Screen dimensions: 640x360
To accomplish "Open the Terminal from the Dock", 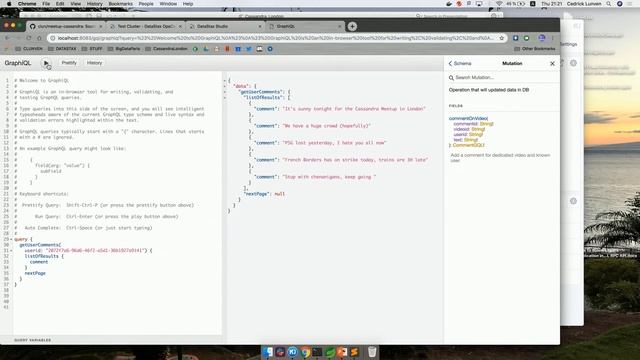I will coord(318,352).
